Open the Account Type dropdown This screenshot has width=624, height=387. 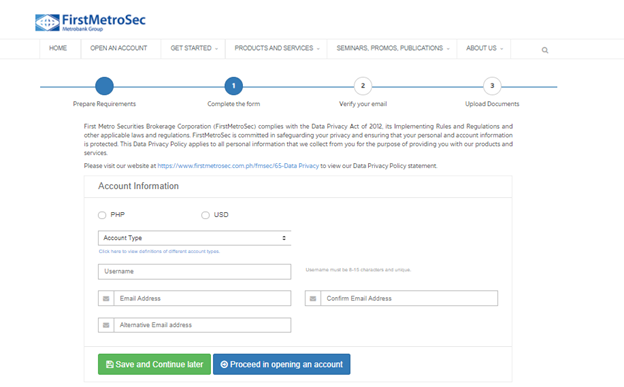(x=195, y=238)
